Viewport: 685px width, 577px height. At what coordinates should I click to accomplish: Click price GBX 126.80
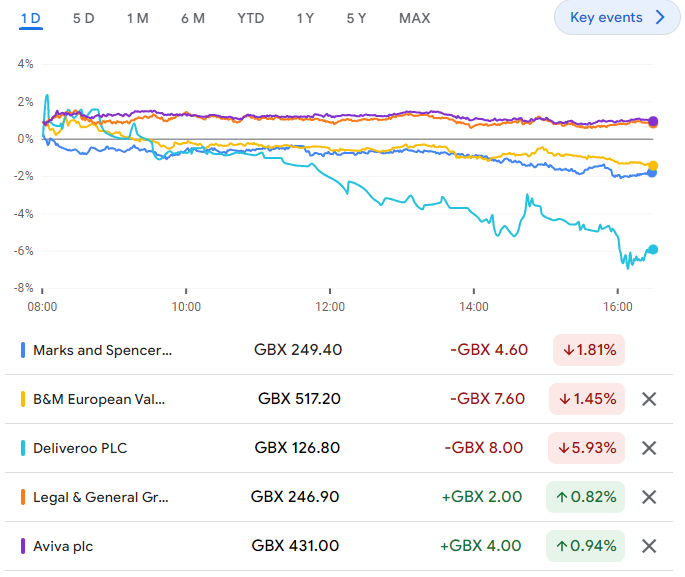click(x=297, y=448)
